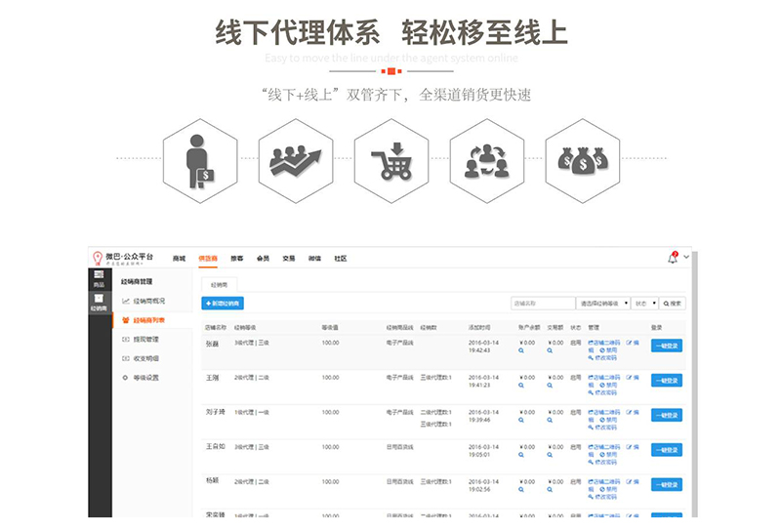Click 修改密码 in 王刚's row
This screenshot has height=532, width=781.
pyautogui.click(x=602, y=392)
